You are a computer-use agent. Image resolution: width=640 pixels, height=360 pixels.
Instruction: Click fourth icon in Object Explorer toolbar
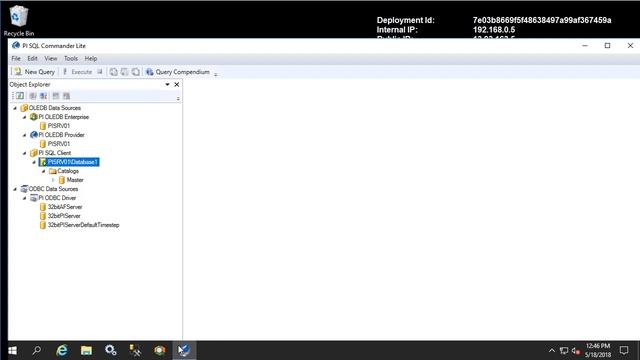(56, 96)
